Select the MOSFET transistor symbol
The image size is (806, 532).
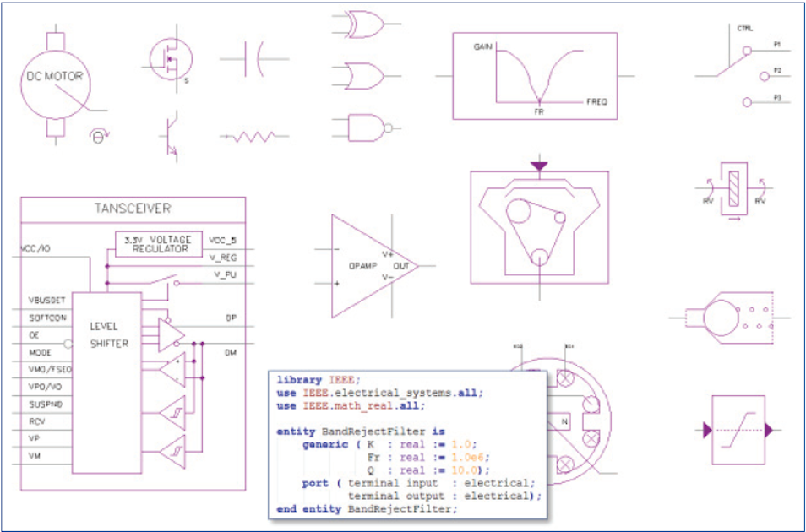(x=170, y=58)
